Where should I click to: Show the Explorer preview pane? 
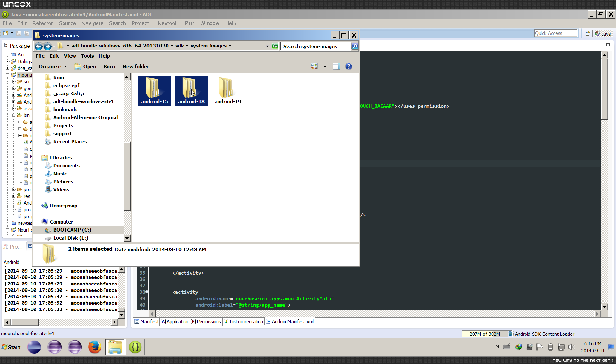pos(336,66)
